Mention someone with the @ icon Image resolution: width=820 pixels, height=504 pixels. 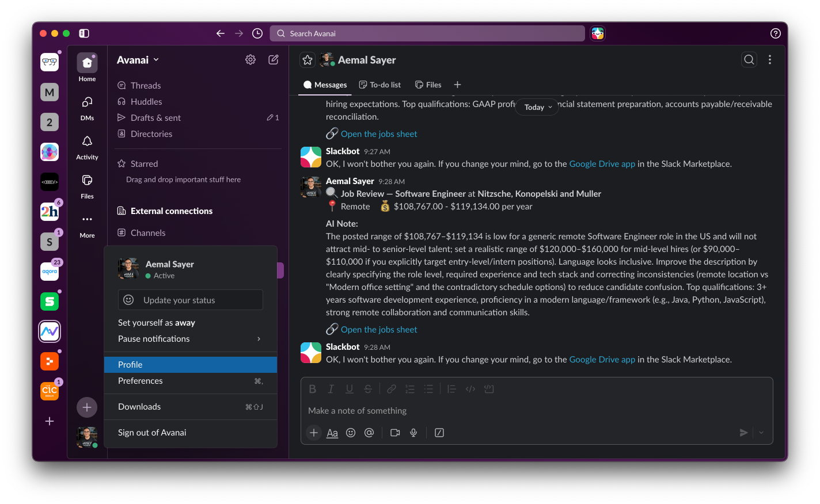(x=369, y=433)
